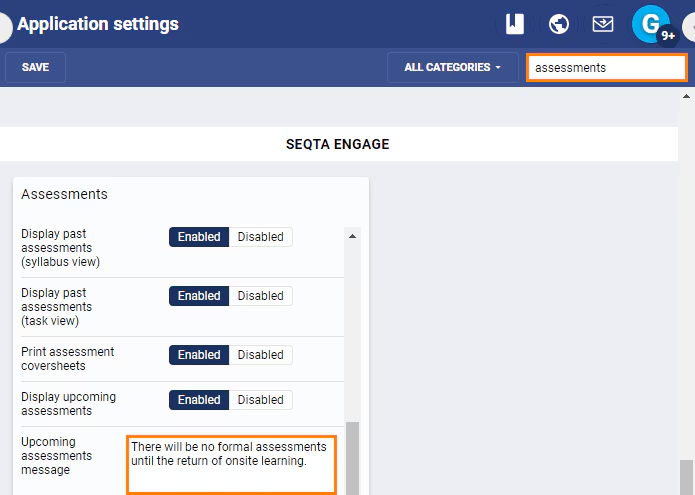695x495 pixels.
Task: Disable Display past assessments (syllabus view)
Action: [261, 237]
